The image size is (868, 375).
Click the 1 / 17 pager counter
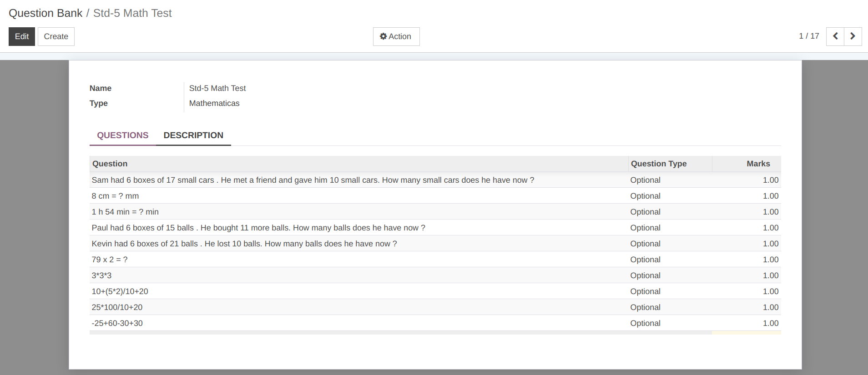(809, 36)
